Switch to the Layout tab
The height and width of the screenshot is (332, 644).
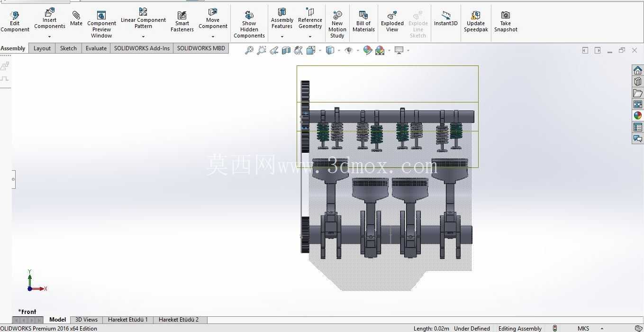coord(42,48)
